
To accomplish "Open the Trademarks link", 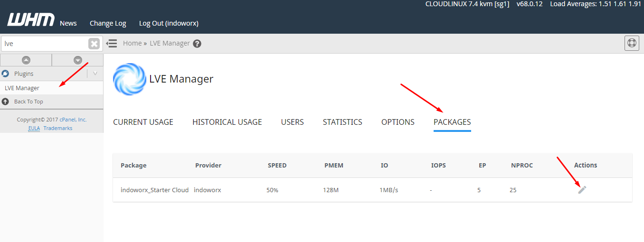I will (x=58, y=128).
